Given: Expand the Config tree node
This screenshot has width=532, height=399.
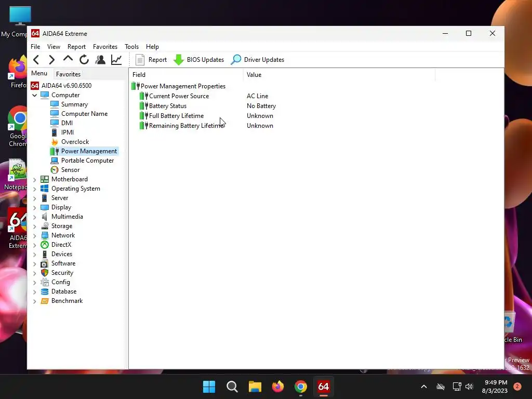Looking at the screenshot, I should pos(35,282).
